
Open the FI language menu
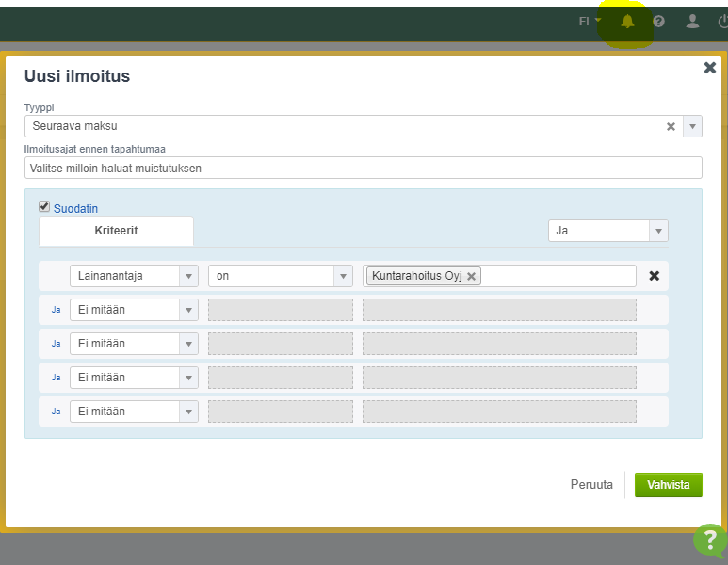coord(590,22)
